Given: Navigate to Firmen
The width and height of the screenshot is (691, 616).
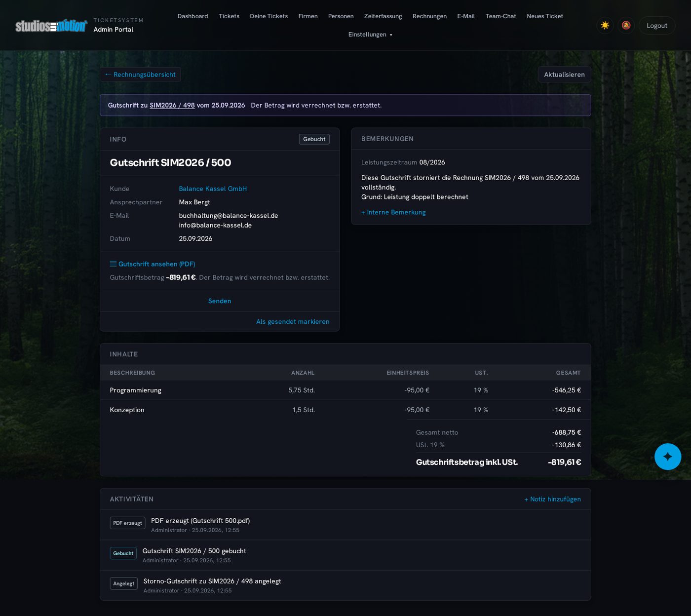Looking at the screenshot, I should (308, 16).
